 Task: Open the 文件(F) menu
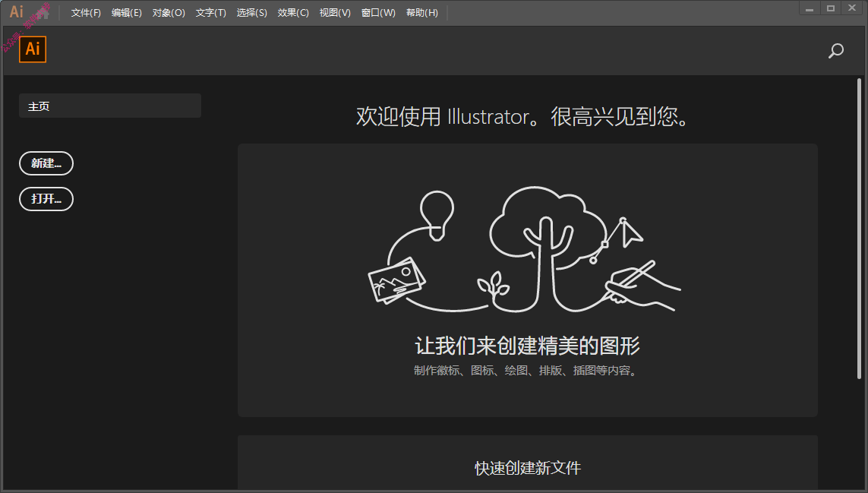point(86,13)
